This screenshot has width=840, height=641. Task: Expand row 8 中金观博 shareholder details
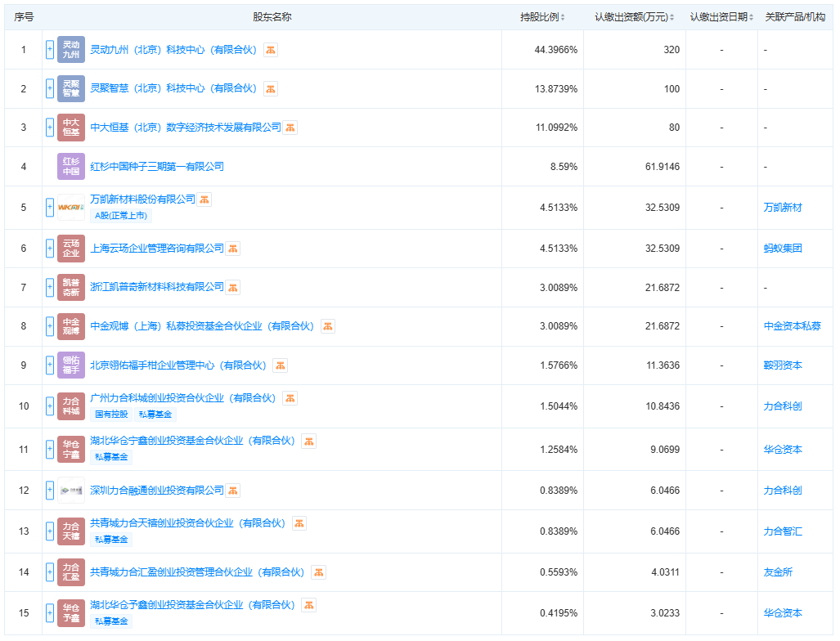(x=50, y=326)
